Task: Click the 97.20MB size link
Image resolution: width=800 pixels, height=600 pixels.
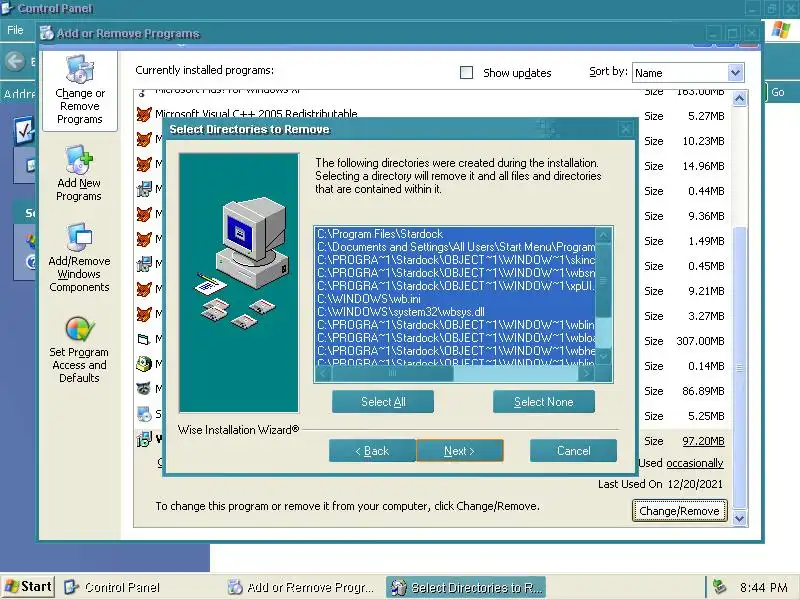Action: point(703,441)
